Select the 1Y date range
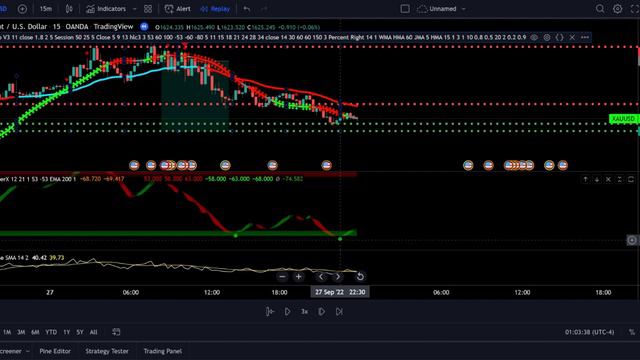The height and width of the screenshot is (360, 640). pyautogui.click(x=67, y=332)
